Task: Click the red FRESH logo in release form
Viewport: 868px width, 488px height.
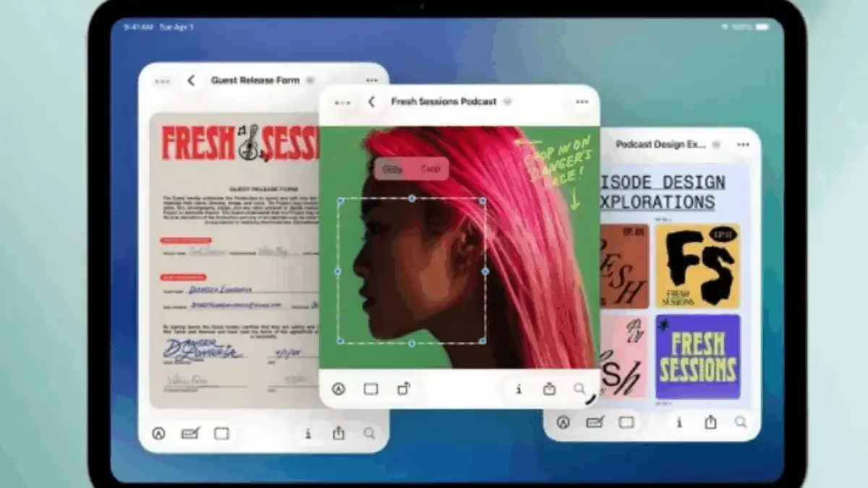Action: click(198, 142)
